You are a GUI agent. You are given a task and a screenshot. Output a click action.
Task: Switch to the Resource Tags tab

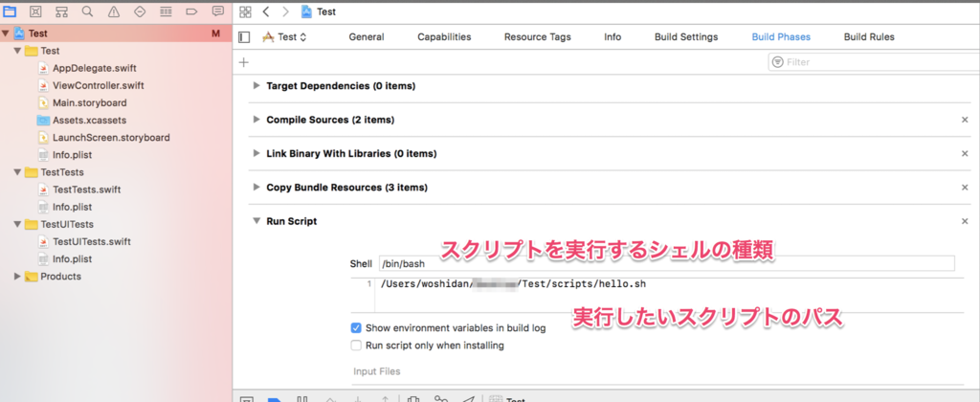pyautogui.click(x=538, y=37)
